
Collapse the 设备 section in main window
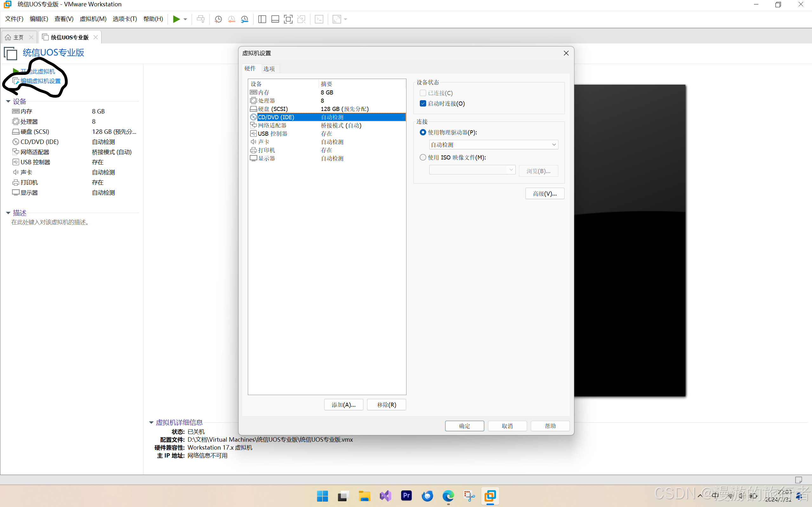tap(8, 101)
